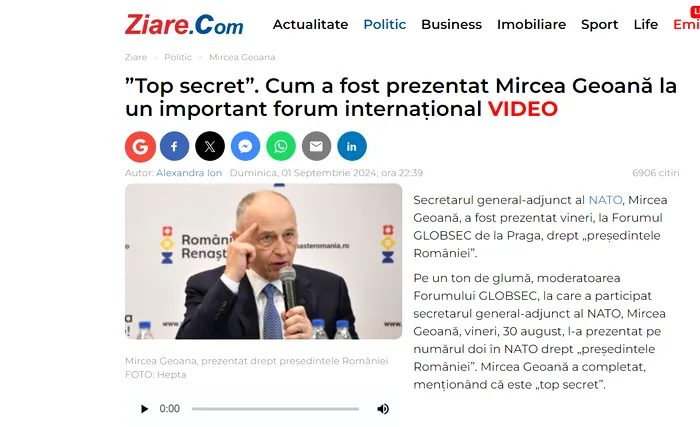The height and width of the screenshot is (427, 700).
Task: Share article on Facebook
Action: pyautogui.click(x=175, y=147)
